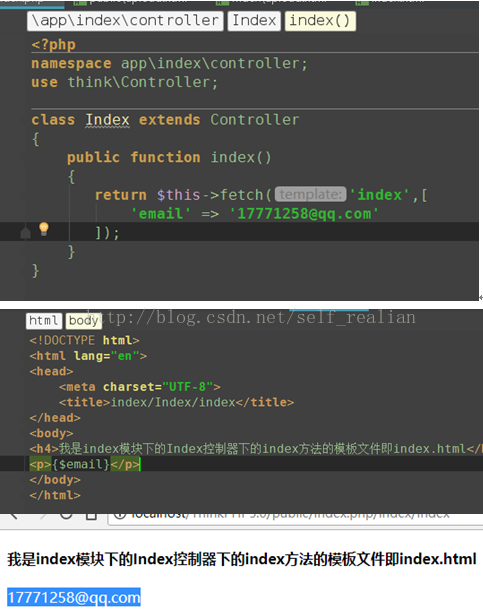The height and width of the screenshot is (612, 483).
Task: Click the '<p>{$email}</p>' line
Action: click(84, 464)
